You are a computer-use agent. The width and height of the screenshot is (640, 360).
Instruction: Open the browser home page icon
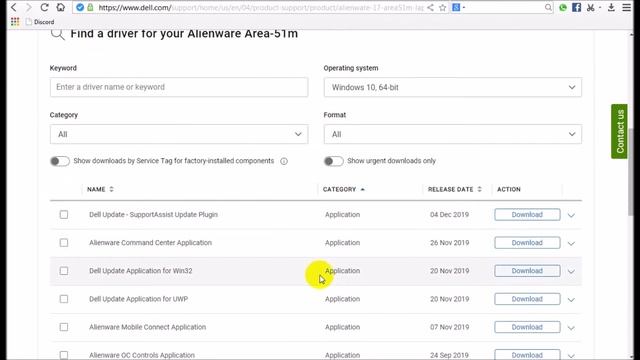[60, 7]
